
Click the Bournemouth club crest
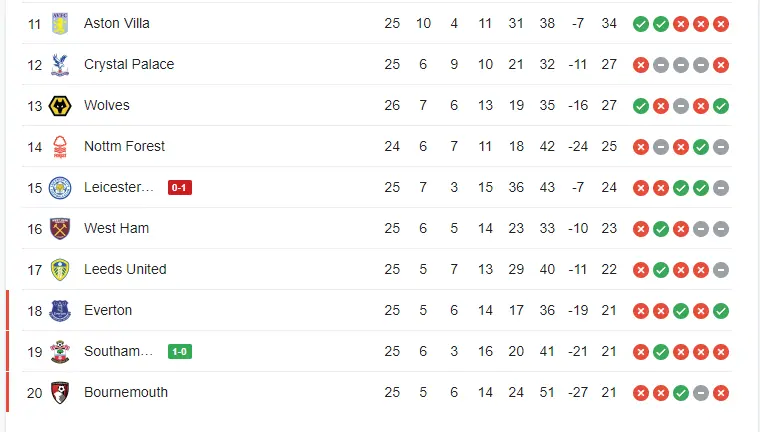click(x=61, y=392)
